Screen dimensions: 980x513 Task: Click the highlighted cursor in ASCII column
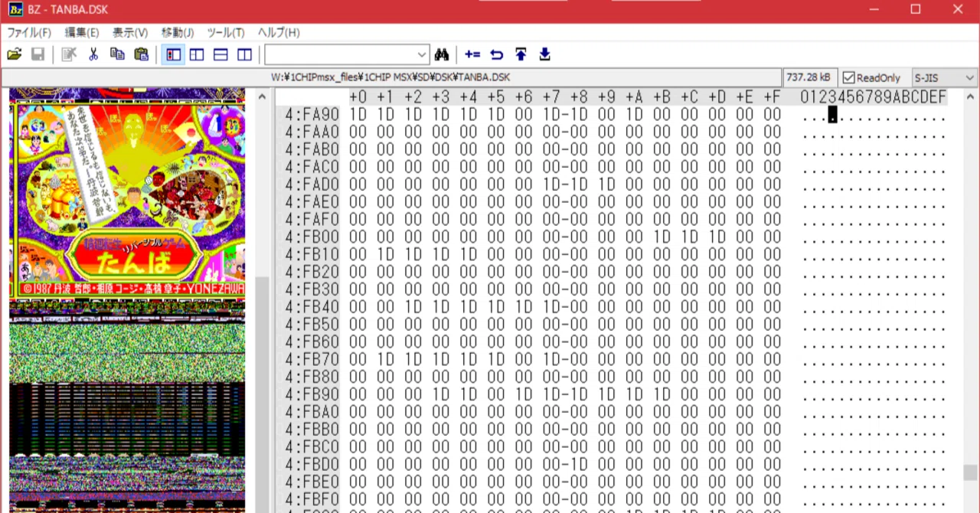pyautogui.click(x=833, y=115)
